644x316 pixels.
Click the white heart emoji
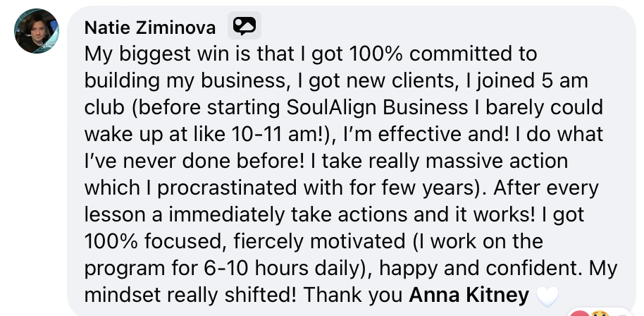pyautogui.click(x=547, y=296)
